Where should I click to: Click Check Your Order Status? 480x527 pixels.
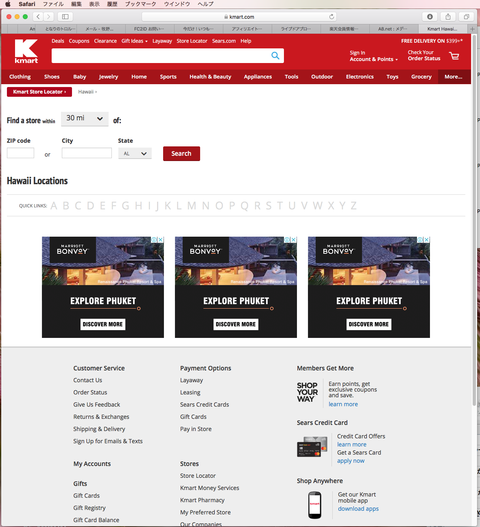click(424, 55)
